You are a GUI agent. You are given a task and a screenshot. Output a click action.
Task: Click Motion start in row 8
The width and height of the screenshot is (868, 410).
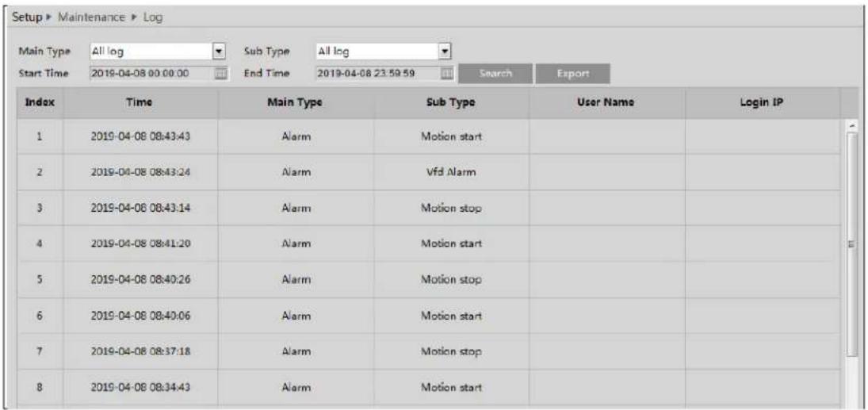(451, 387)
